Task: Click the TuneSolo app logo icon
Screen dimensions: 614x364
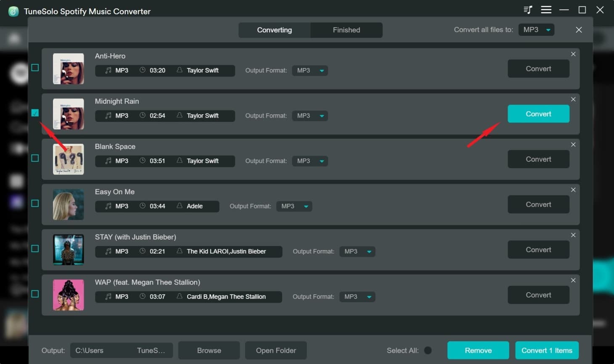Action: (13, 11)
